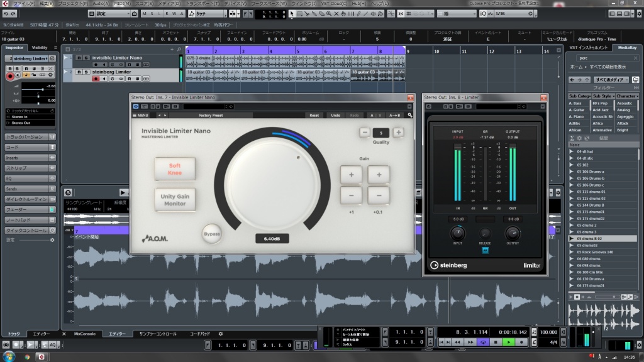644x362 pixels.
Task: Solo the invisible Limiter Nano track
Action: coord(86,58)
